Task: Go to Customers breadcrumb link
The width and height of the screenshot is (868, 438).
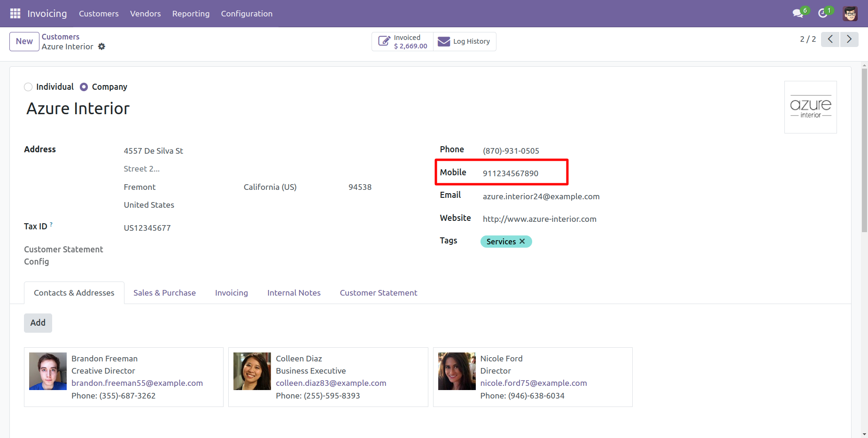Action: [61, 37]
